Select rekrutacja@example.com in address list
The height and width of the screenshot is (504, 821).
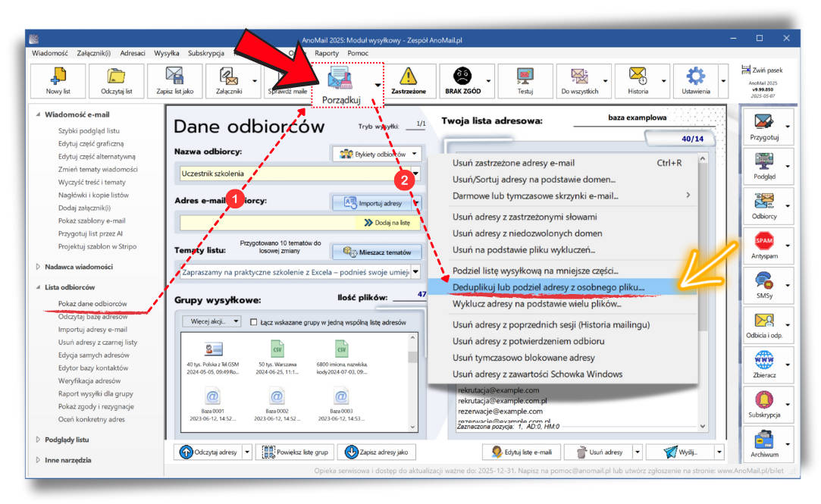click(499, 390)
